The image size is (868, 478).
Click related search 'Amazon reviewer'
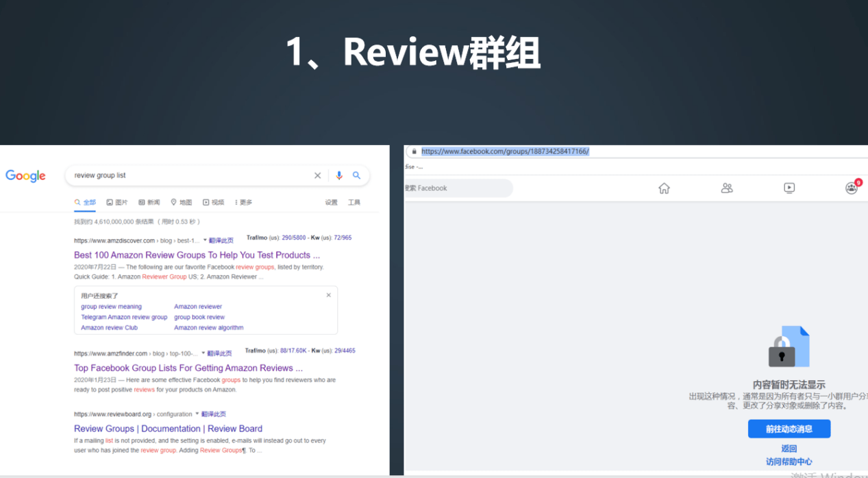198,307
